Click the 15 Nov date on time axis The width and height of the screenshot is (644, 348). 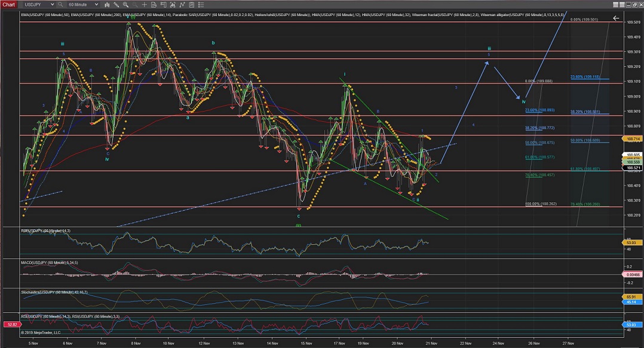coord(306,343)
